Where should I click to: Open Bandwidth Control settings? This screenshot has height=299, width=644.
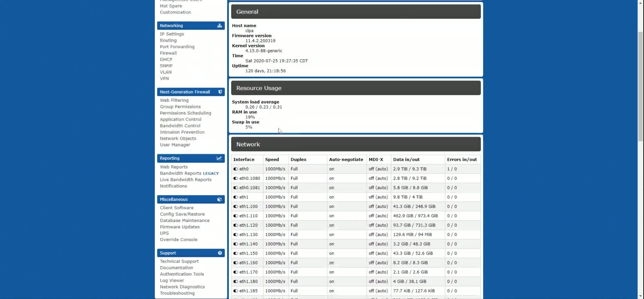tap(180, 126)
